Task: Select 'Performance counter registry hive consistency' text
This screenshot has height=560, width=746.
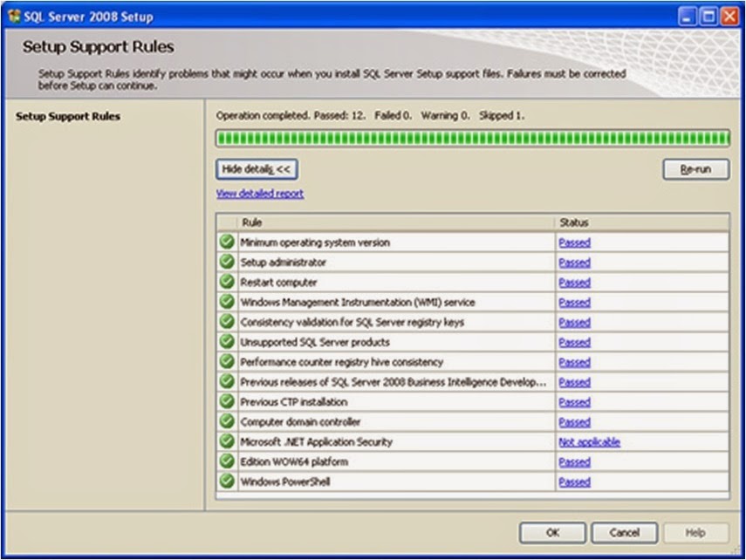Action: (342, 362)
